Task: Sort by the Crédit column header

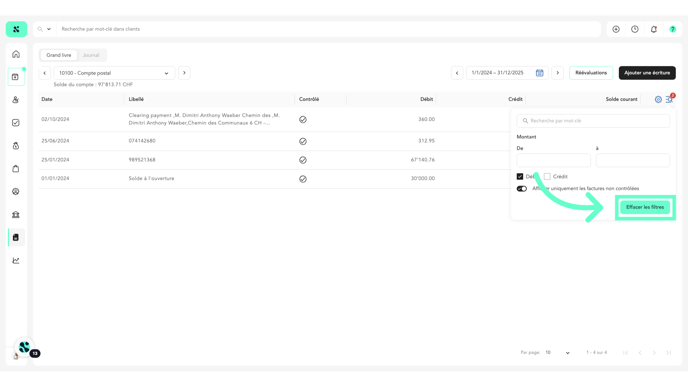Action: (515, 99)
